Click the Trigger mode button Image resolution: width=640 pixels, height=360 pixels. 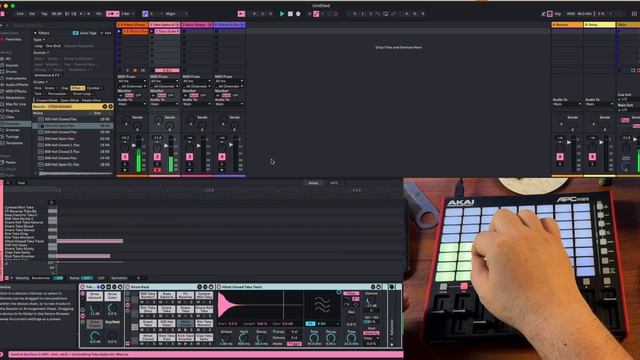(294, 344)
